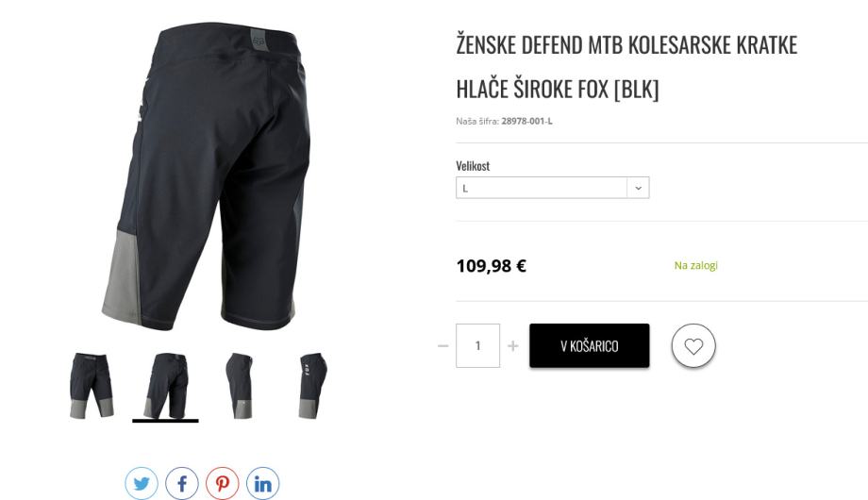Show the left side-view shorts thumbnail

(x=239, y=386)
